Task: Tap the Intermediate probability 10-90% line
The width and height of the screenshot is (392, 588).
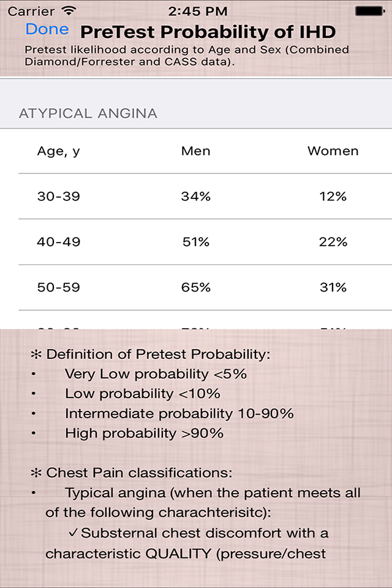Action: coord(179,413)
